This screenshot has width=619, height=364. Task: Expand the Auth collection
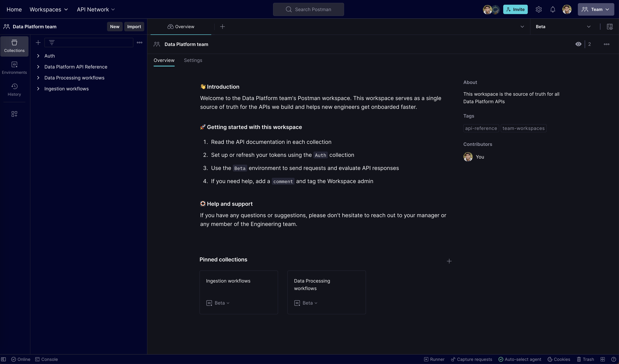pos(38,56)
